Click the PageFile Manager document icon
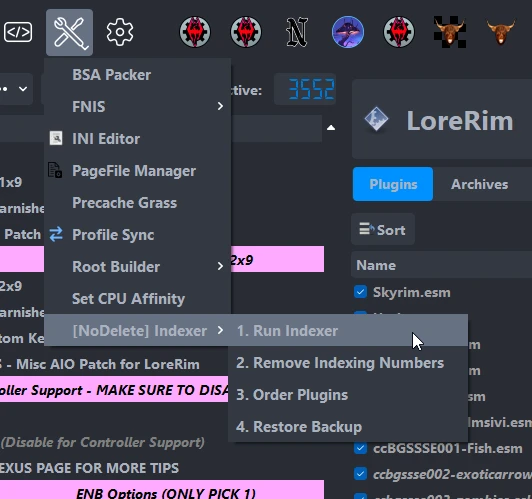 coord(55,170)
